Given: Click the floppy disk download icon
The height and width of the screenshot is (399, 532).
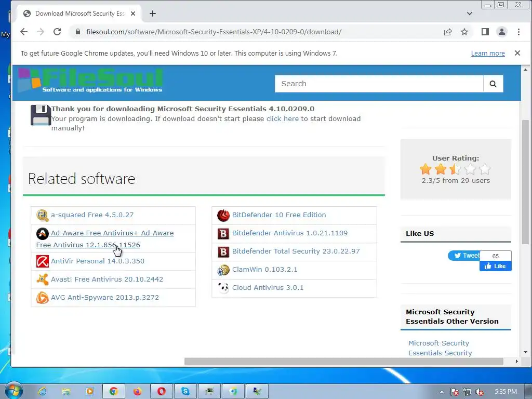Looking at the screenshot, I should point(41,115).
